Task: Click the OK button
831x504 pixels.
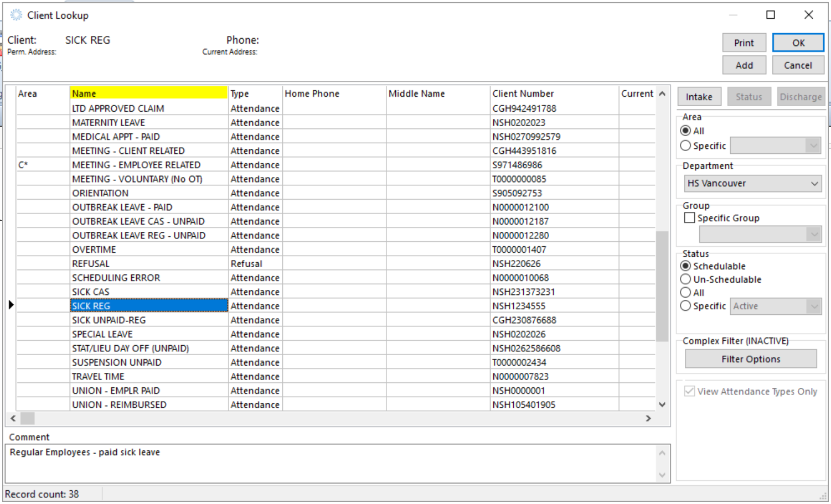Action: click(798, 43)
